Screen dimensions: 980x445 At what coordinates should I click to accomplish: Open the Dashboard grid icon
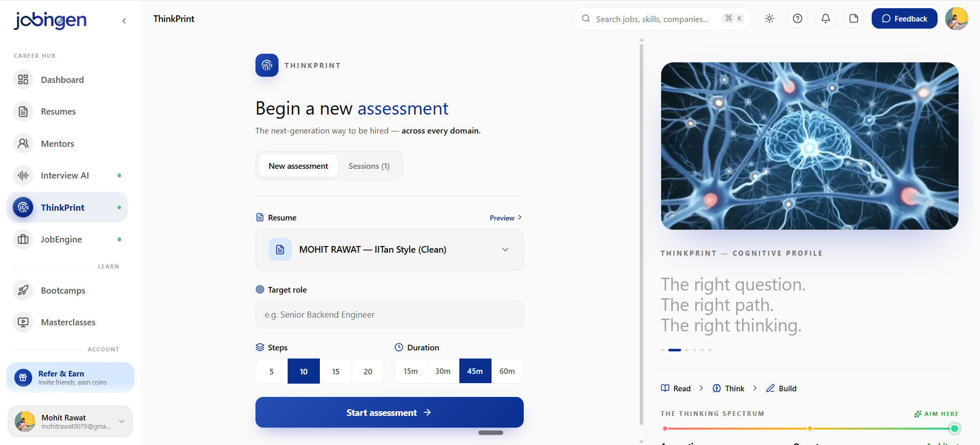pos(23,79)
